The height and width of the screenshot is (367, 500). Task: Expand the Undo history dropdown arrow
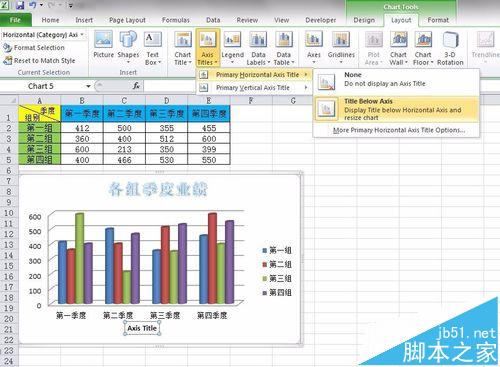(x=42, y=5)
